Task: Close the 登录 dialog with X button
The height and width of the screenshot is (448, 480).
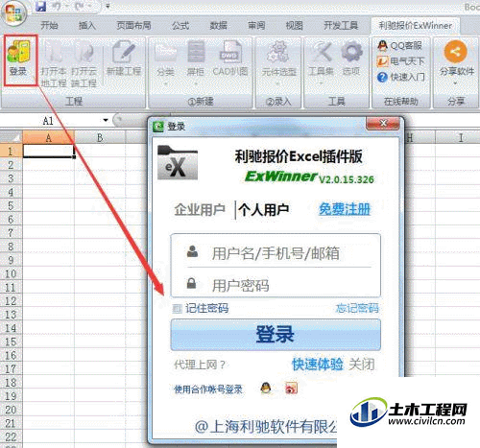Action: click(x=383, y=124)
